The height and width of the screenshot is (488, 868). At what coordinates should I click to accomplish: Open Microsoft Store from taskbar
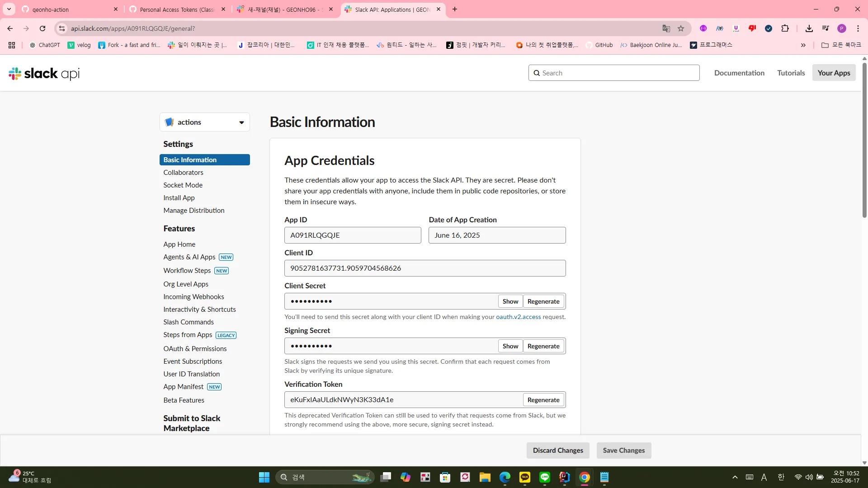click(445, 477)
